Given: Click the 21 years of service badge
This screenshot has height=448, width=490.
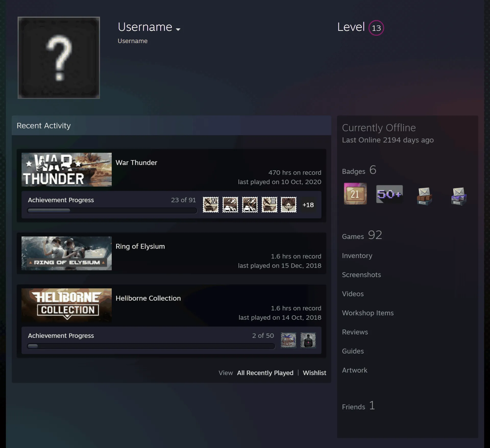Looking at the screenshot, I should coord(355,194).
